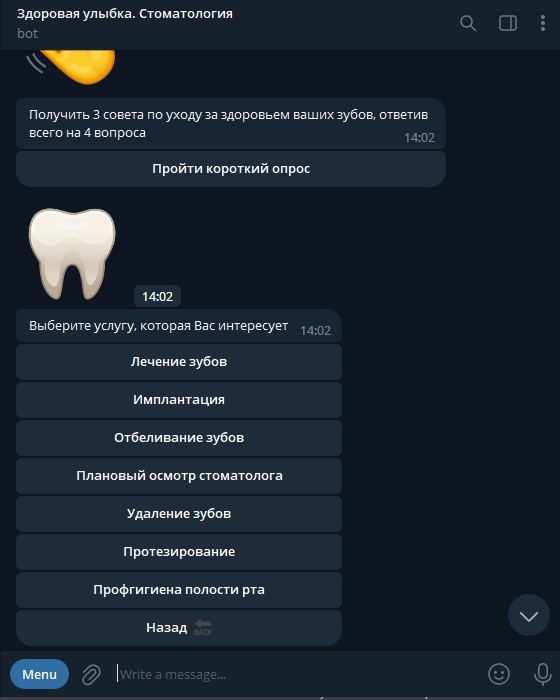Pick Протезирование button

click(x=179, y=552)
